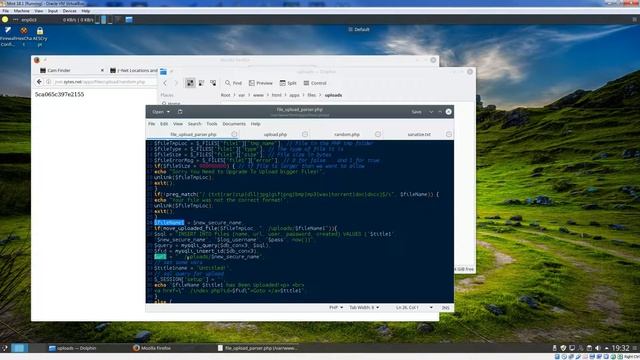
Task: Toggle INS insert mode in editor status bar
Action: (x=445, y=307)
